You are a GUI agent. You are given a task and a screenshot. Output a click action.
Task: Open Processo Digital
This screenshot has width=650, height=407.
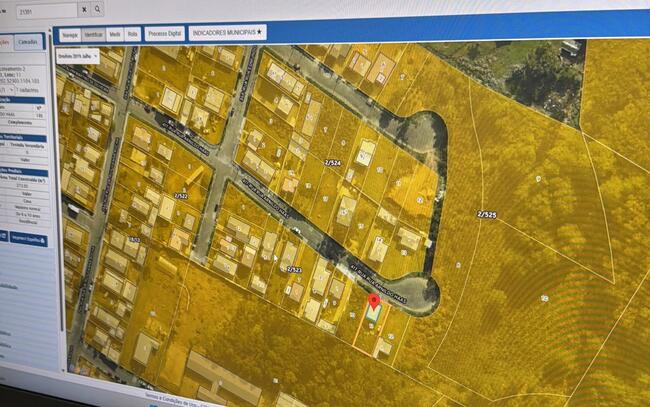(x=164, y=33)
